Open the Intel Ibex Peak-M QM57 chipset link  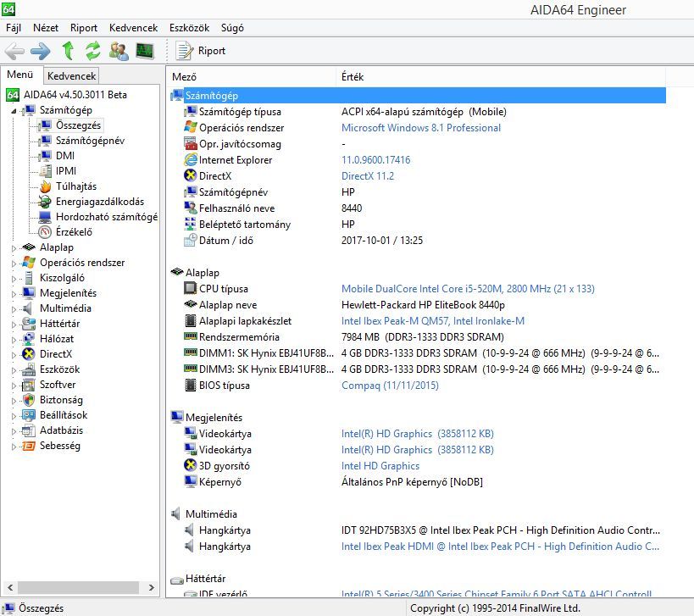tap(433, 321)
